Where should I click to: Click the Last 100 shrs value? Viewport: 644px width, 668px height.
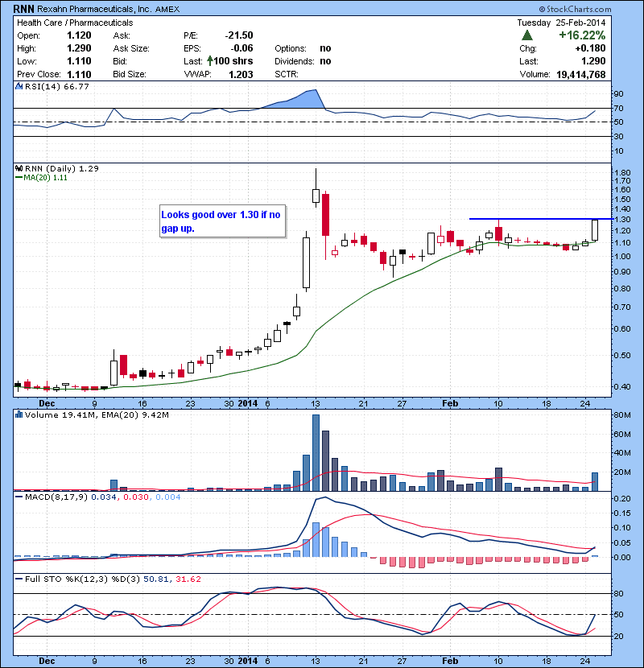coord(233,61)
